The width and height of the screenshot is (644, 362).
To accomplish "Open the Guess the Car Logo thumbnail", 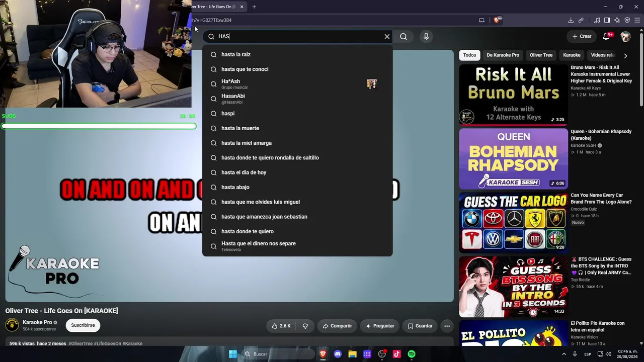I will point(513,223).
